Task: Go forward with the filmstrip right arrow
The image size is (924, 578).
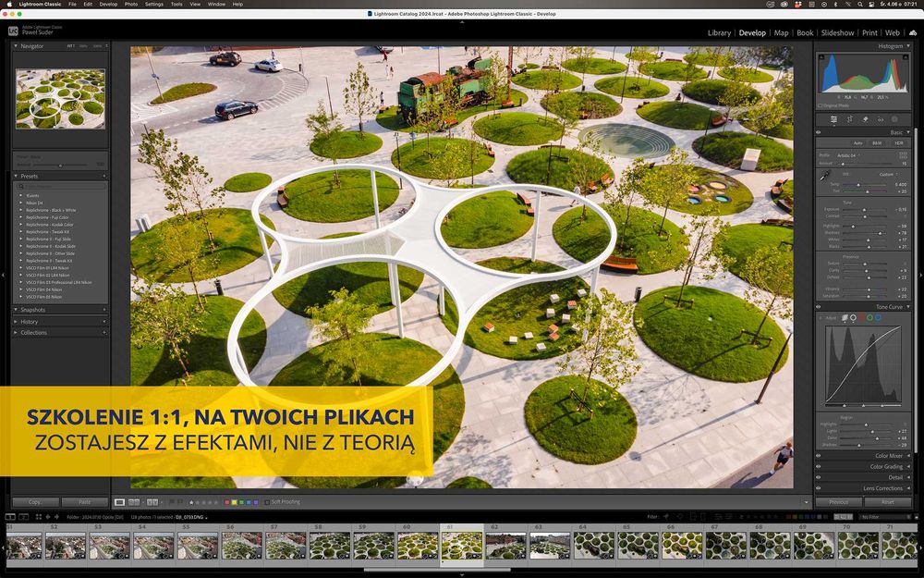Action: click(56, 517)
